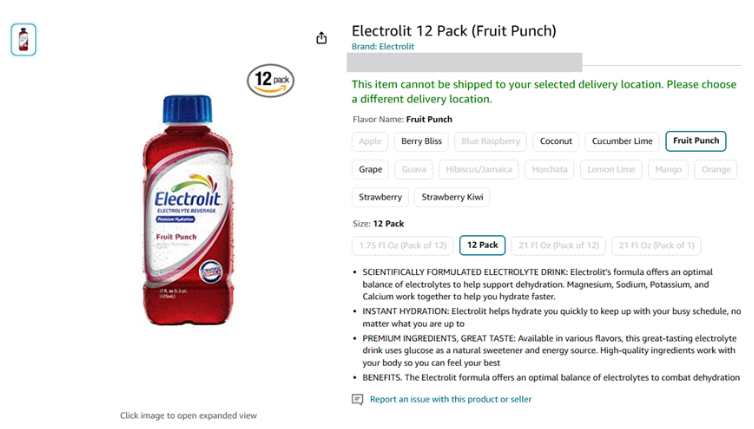754x429 pixels.
Task: Choose the Blue Raspberry flavor
Action: [490, 141]
